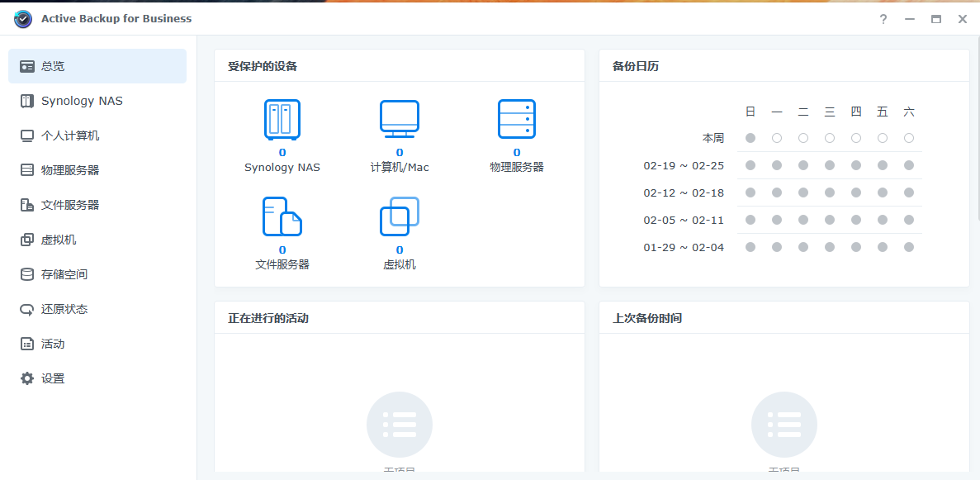The width and height of the screenshot is (980, 480).
Task: Click the 受保护的设备 panel title
Action: point(263,66)
